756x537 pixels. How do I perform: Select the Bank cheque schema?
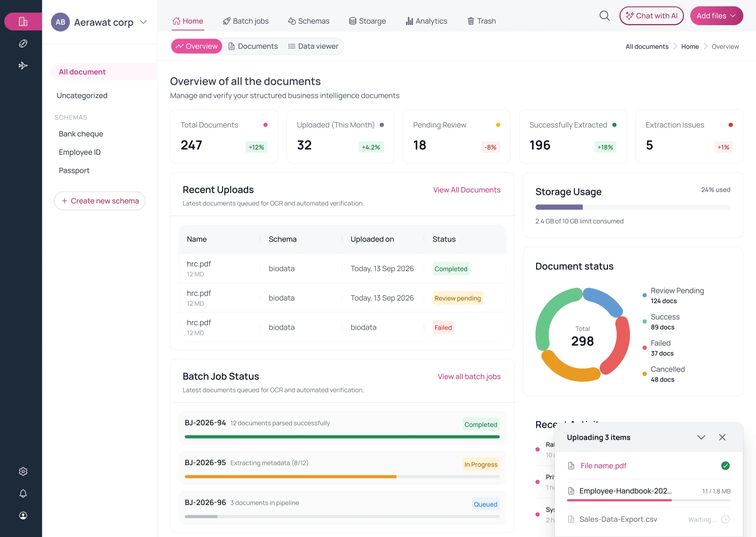tap(81, 134)
